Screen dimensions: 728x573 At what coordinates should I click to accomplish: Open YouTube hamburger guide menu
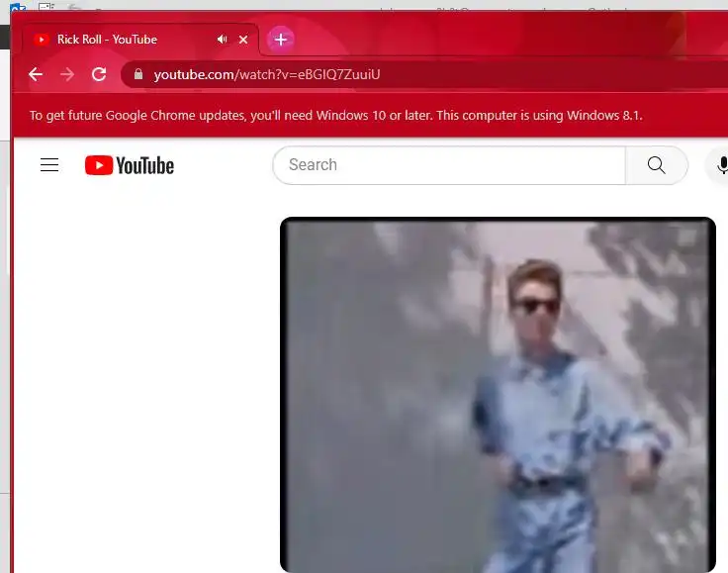pos(49,165)
